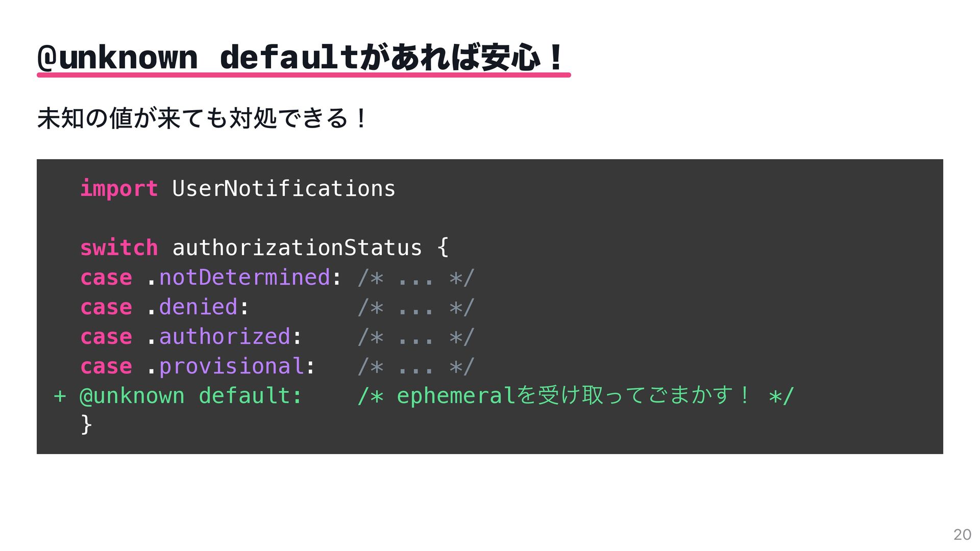Click the comment after .provisional
The image size is (980, 551).
point(416,367)
